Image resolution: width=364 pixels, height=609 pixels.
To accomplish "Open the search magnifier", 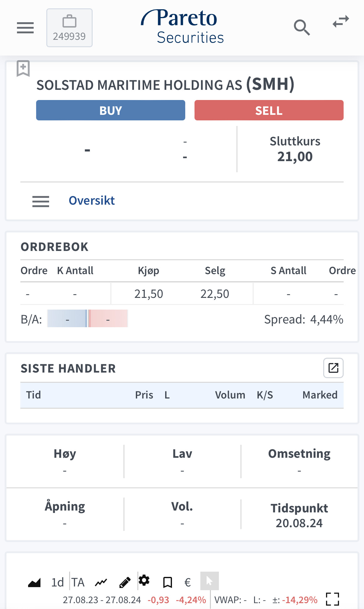I will click(302, 27).
